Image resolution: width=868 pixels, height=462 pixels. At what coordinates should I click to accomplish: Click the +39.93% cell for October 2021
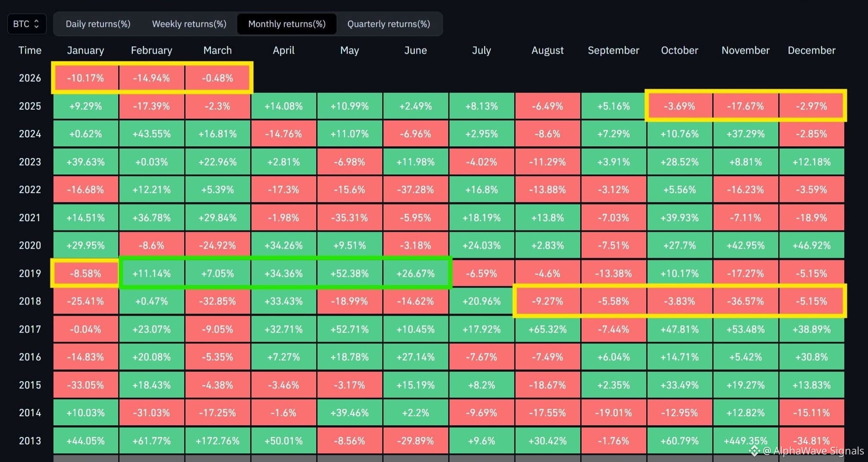pos(679,218)
